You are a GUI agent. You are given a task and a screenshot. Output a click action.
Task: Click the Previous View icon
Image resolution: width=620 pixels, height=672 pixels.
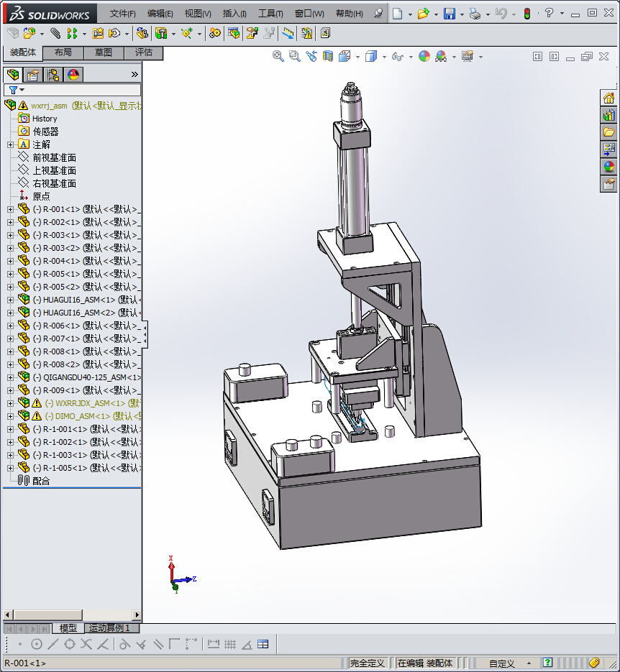pos(311,56)
